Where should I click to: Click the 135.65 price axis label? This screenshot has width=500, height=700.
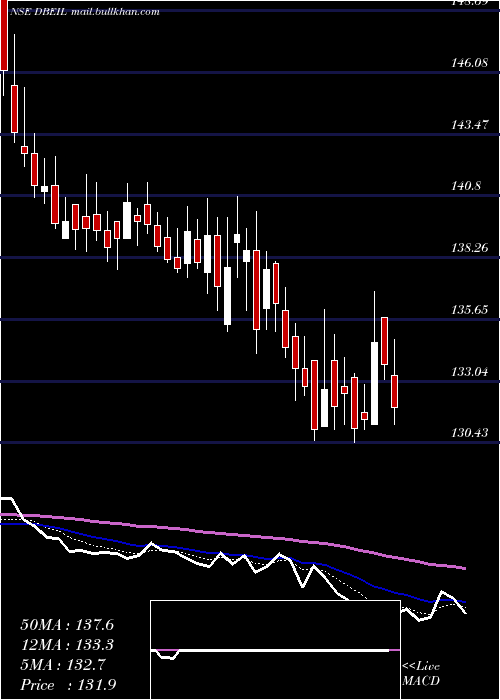(x=469, y=310)
